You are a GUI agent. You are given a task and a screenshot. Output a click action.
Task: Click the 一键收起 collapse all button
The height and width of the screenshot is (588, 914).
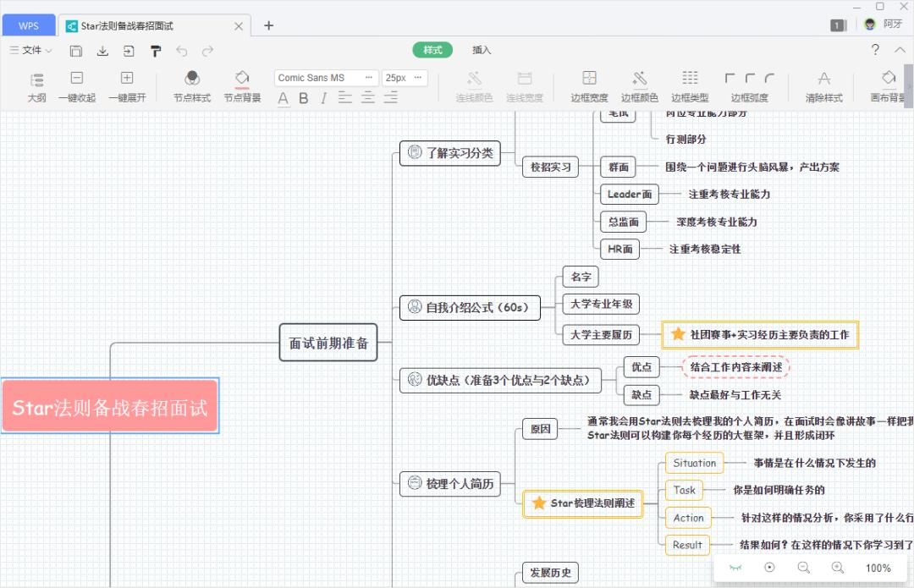pos(77,85)
